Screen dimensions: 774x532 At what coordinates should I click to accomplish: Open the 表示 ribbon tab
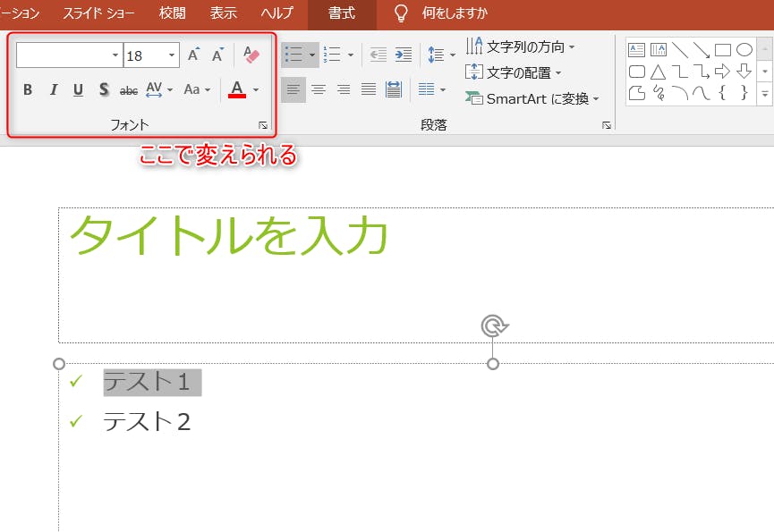(x=223, y=13)
